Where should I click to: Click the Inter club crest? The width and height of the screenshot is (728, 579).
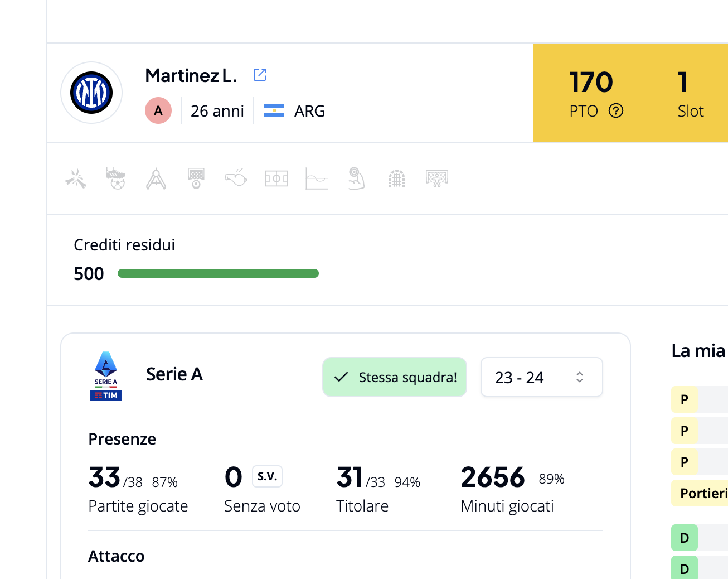point(91,93)
